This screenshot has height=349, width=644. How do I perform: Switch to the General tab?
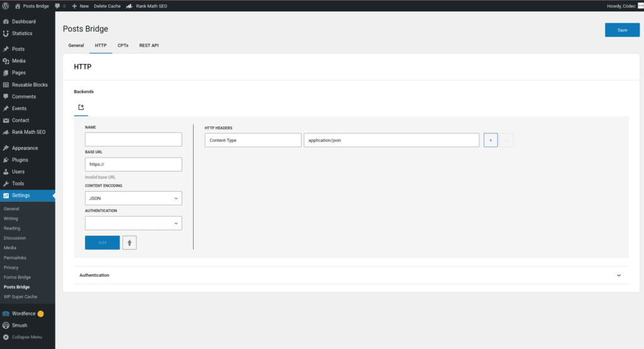click(76, 45)
